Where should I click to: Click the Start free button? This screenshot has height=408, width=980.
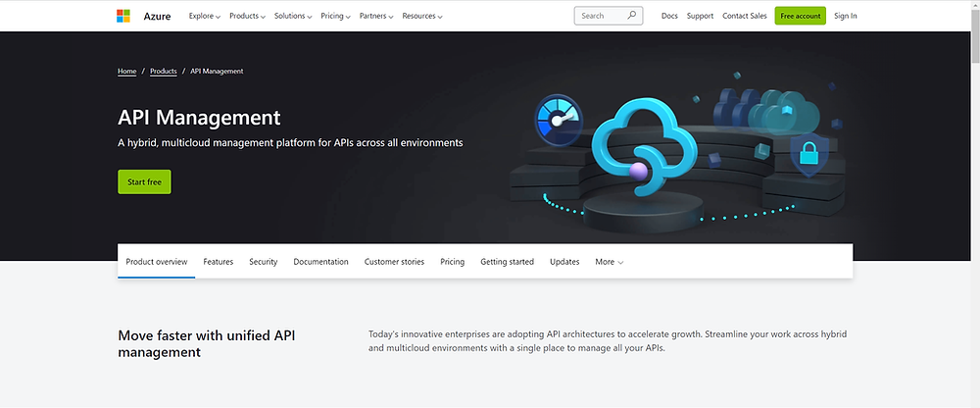pyautogui.click(x=144, y=182)
